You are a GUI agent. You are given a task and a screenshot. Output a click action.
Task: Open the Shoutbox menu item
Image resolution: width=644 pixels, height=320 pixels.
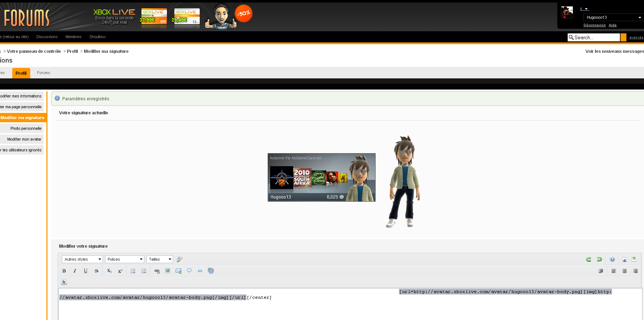pos(97,37)
